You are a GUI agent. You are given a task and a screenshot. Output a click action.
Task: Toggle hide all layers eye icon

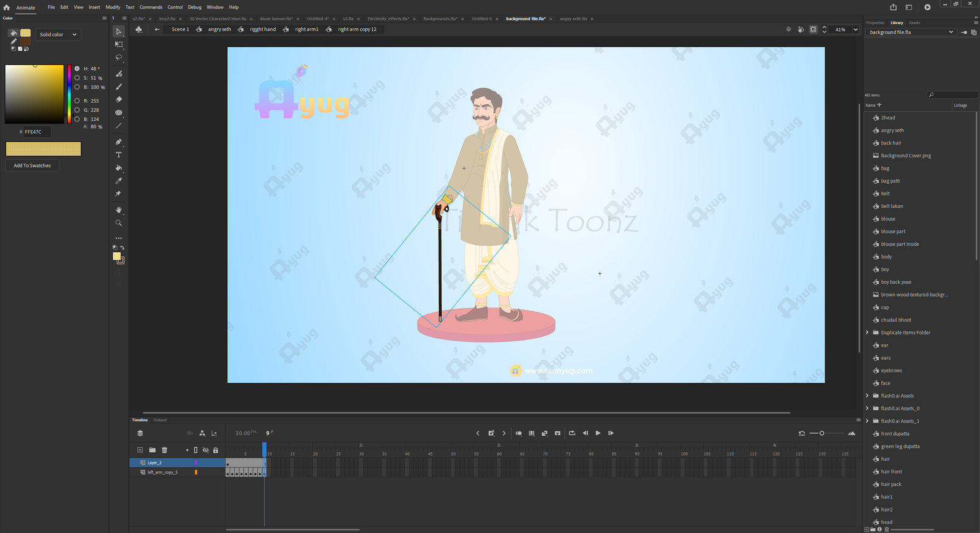(x=206, y=450)
